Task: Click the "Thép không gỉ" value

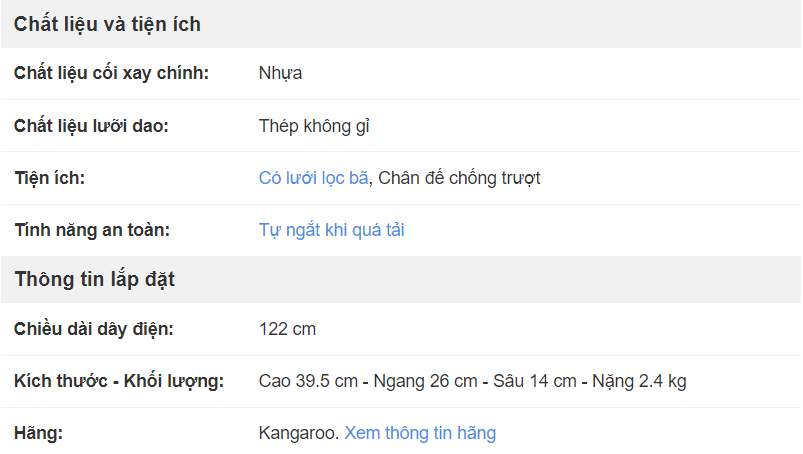Action: click(315, 126)
